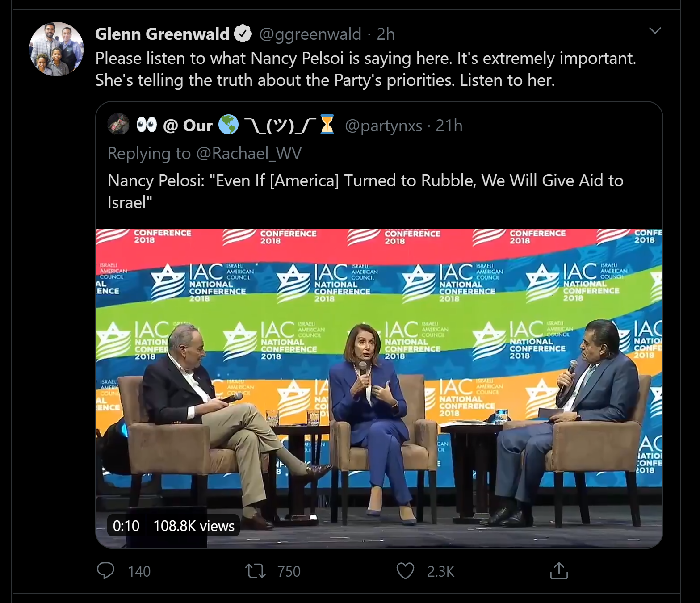Play the embedded IAC conference video

pos(379,388)
